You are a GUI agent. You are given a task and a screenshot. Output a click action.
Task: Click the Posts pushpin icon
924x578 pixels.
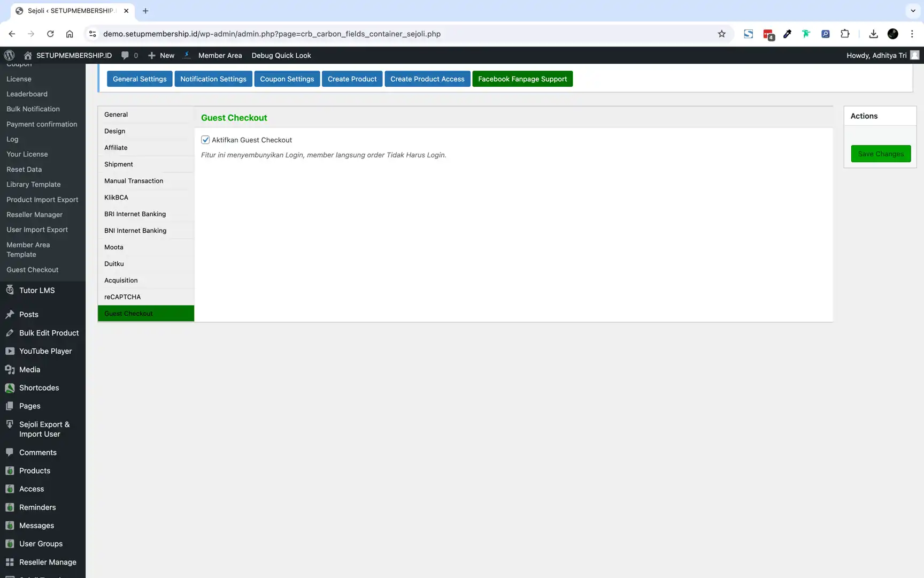(10, 314)
